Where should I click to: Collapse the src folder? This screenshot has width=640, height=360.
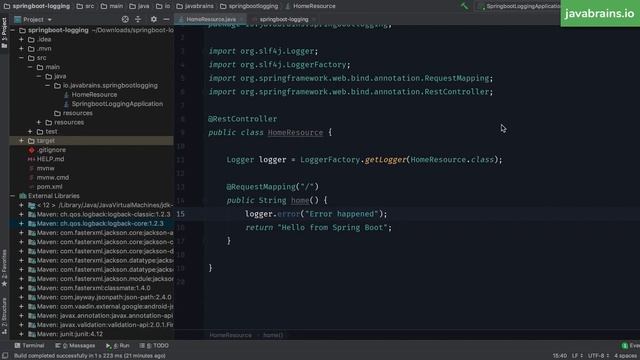click(x=21, y=58)
